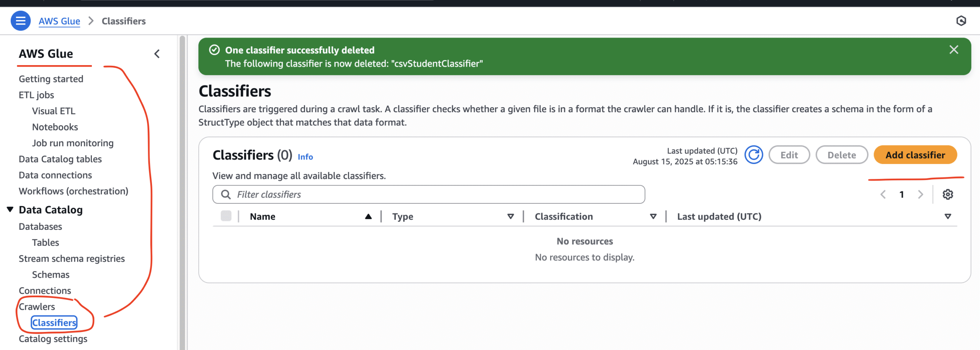Navigate to ETL jobs in sidebar

point(36,95)
